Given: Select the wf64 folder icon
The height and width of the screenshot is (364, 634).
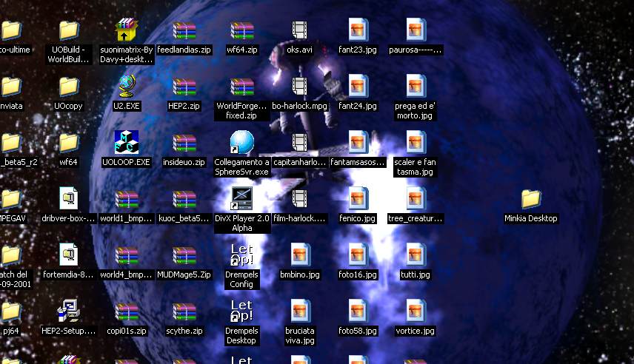Looking at the screenshot, I should (69, 143).
